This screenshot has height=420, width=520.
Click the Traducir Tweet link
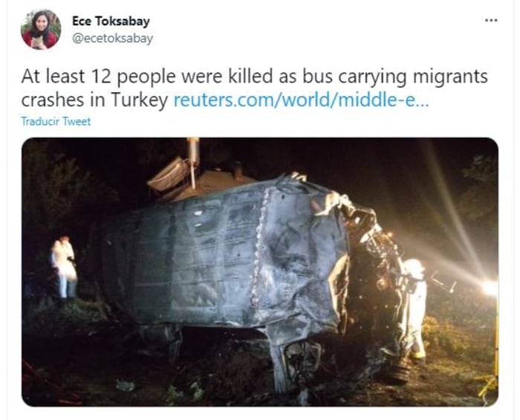56,121
